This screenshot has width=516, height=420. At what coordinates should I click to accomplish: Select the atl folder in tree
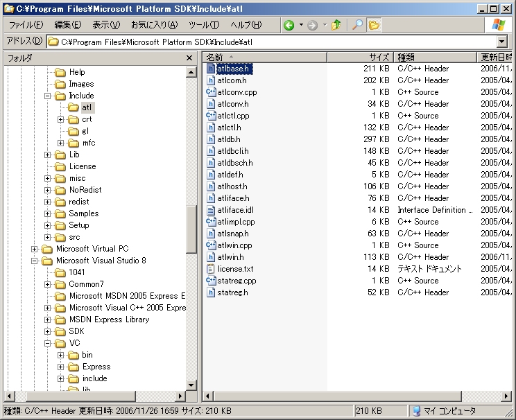click(87, 107)
